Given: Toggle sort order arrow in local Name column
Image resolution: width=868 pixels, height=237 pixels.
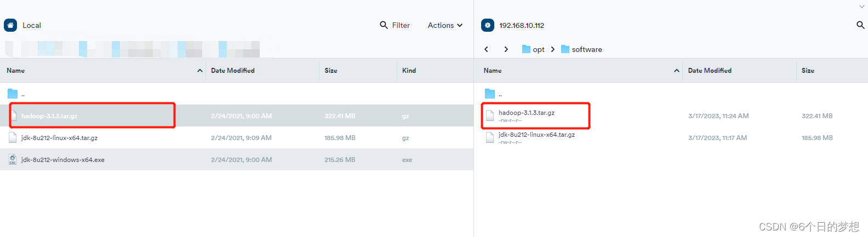Looking at the screenshot, I should click(x=199, y=71).
